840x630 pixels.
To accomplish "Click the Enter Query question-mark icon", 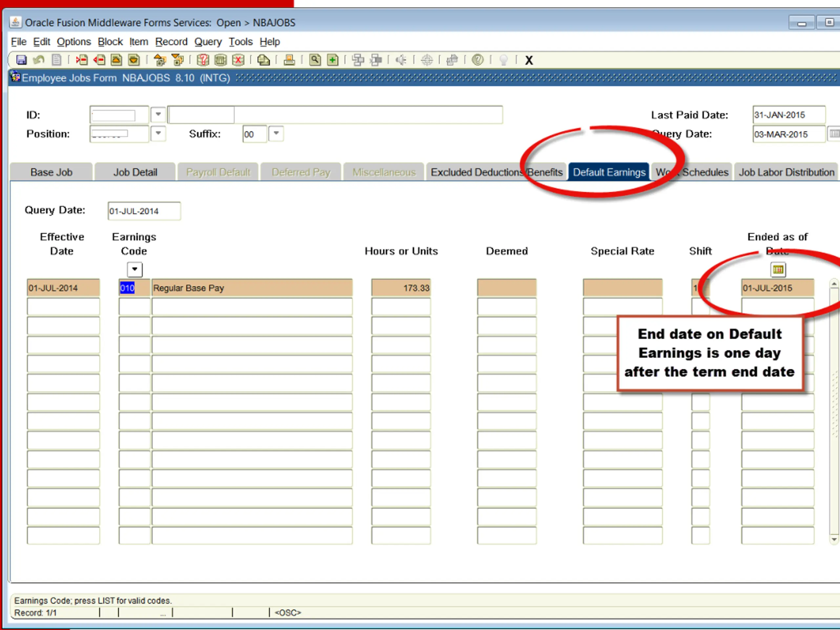I will point(203,60).
